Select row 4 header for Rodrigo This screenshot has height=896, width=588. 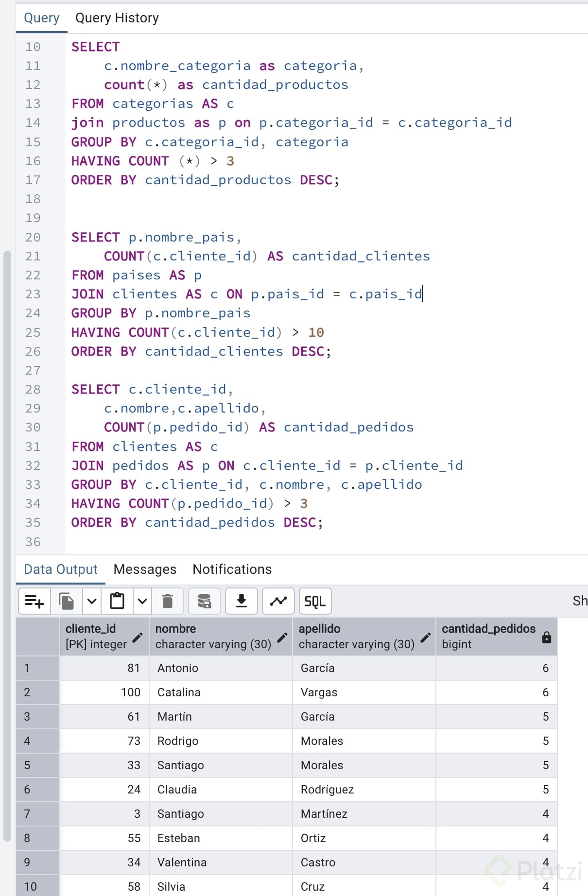37,741
